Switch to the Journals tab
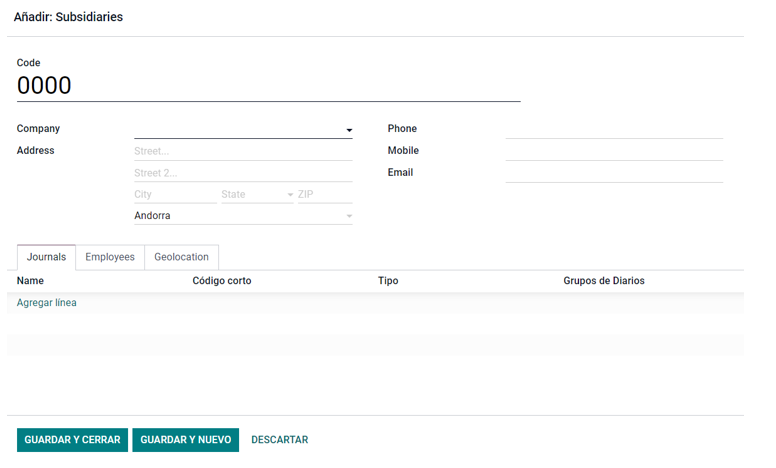Screen dimensions: 776x468 point(46,257)
